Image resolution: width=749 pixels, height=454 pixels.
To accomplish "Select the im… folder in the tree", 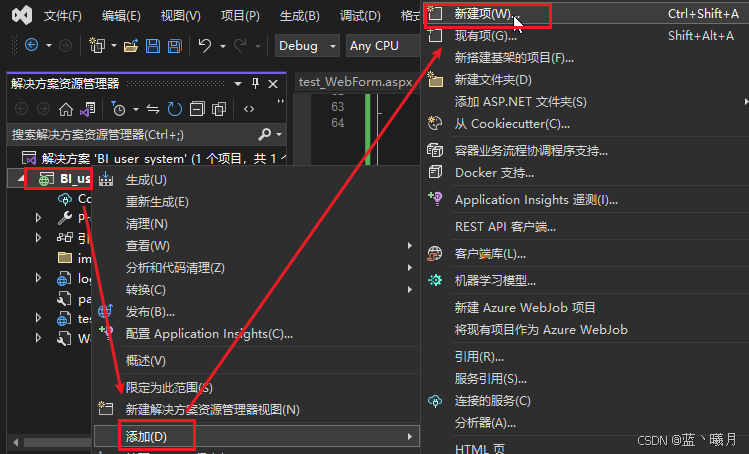I will [x=74, y=258].
